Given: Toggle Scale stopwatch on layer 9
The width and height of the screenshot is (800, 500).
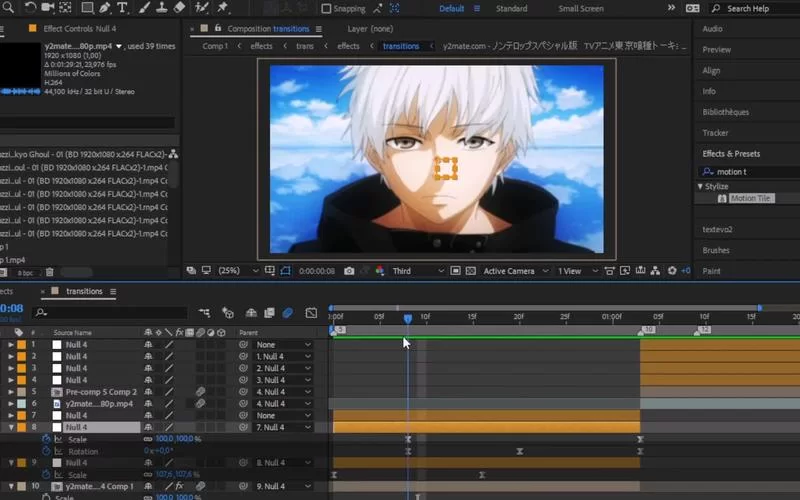Looking at the screenshot, I should coord(46,475).
